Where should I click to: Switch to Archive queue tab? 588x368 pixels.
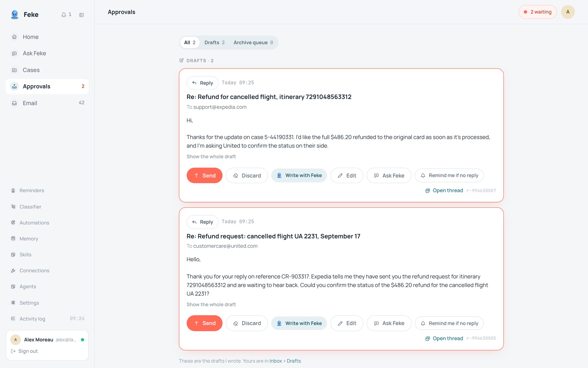[x=253, y=43]
